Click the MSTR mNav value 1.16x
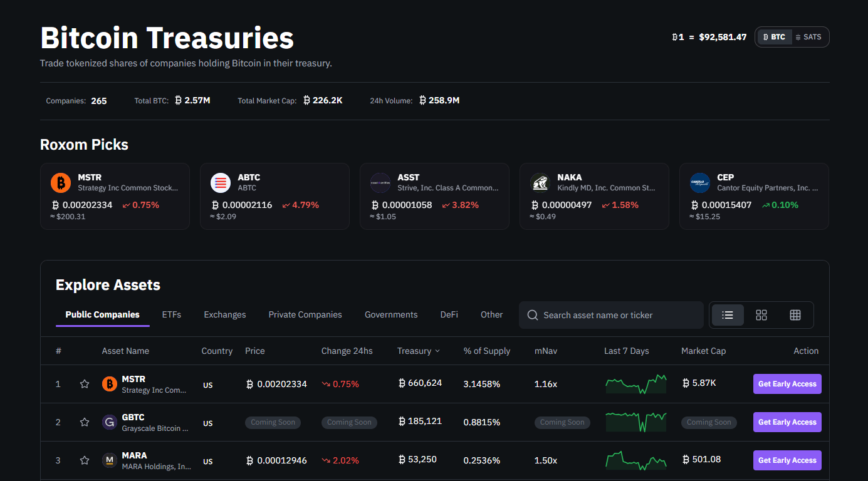The image size is (868, 481). coord(546,384)
